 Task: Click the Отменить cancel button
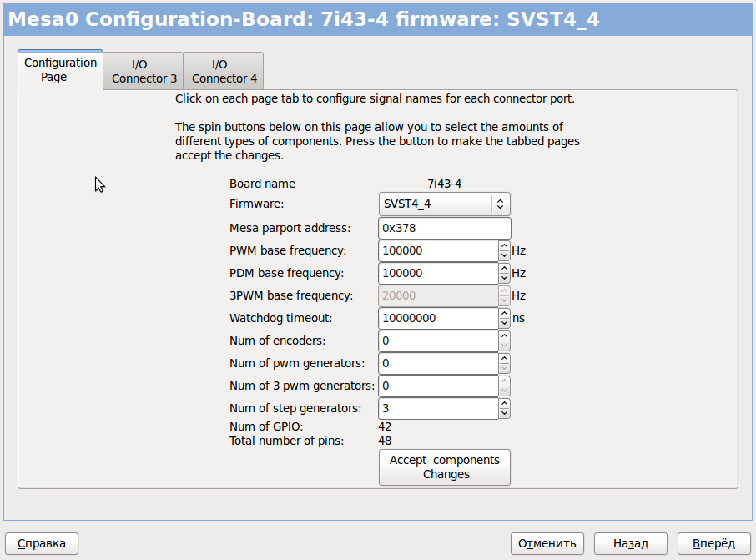[547, 543]
